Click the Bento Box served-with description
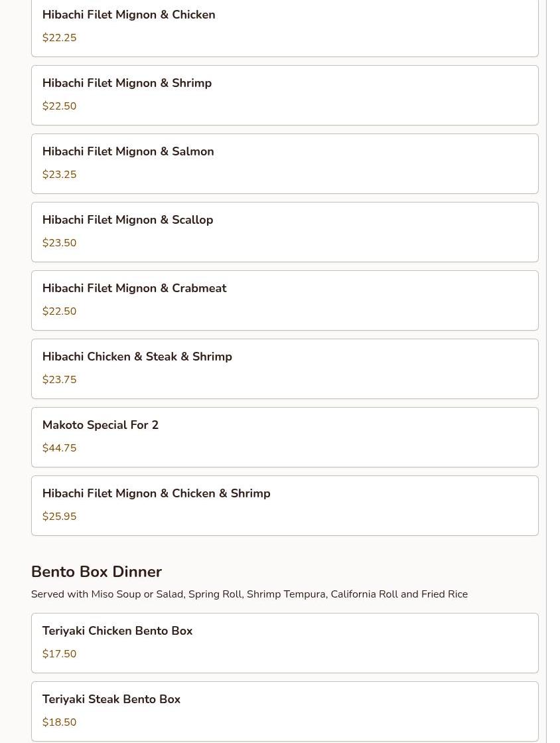The height and width of the screenshot is (743, 560). pos(249,594)
